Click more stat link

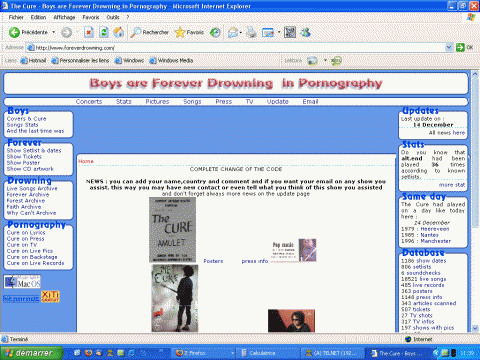[452, 185]
